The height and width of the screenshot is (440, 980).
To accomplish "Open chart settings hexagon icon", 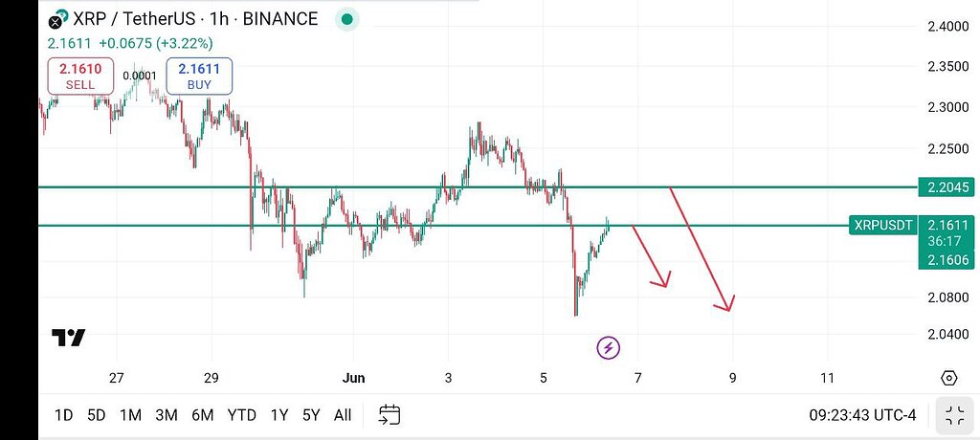I will coord(948,378).
